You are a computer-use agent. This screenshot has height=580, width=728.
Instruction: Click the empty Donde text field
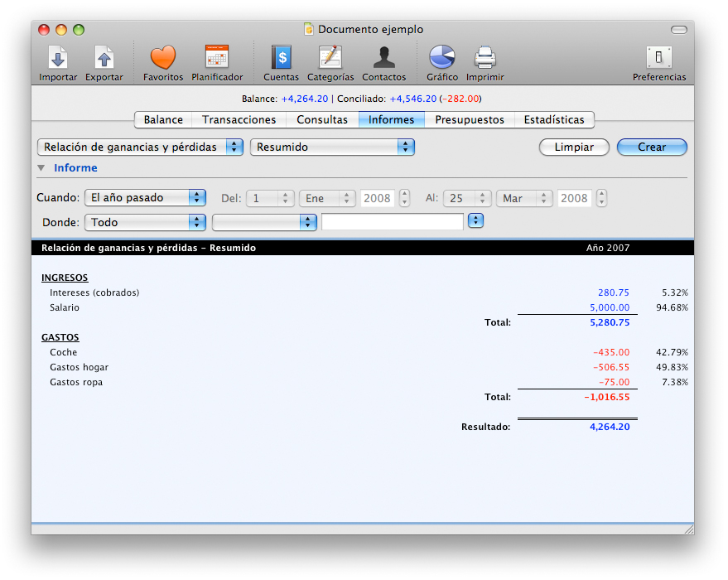[x=393, y=221]
